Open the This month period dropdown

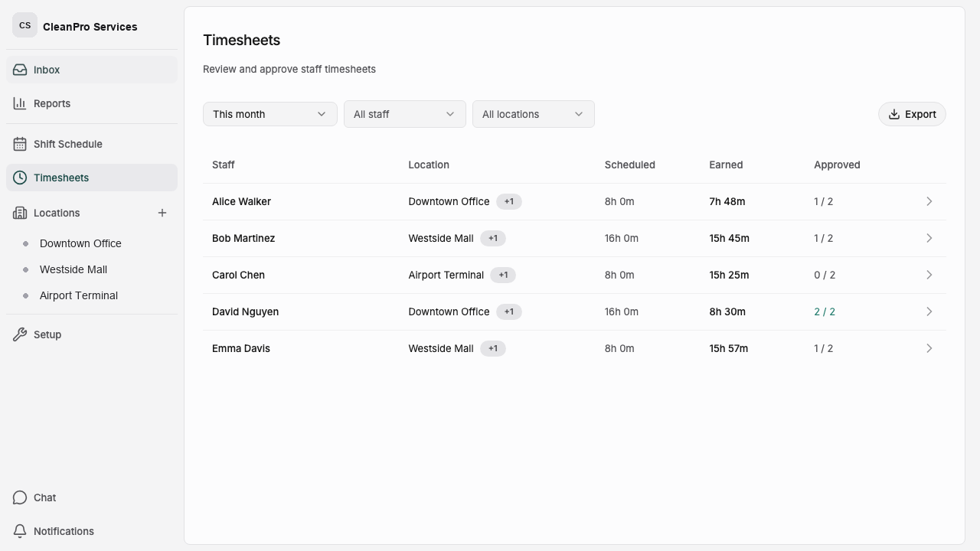tap(270, 114)
